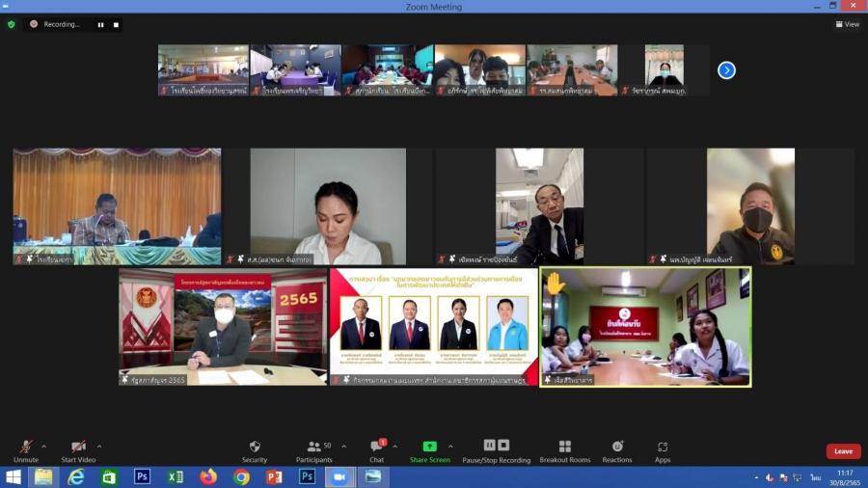Show next participants with blue arrow

point(726,69)
